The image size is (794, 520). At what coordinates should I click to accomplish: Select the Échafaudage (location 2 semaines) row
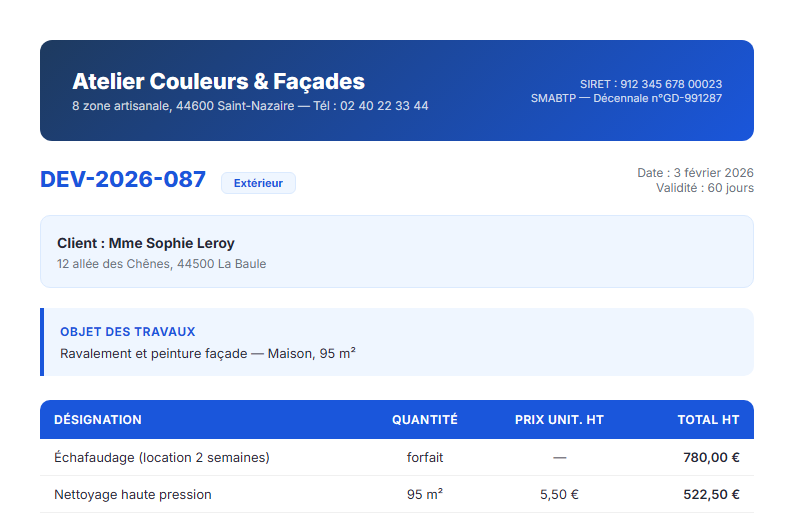pyautogui.click(x=162, y=457)
